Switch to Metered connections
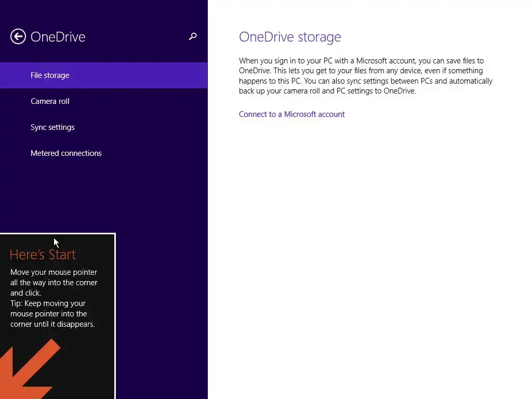The height and width of the screenshot is (399, 532). tap(66, 153)
